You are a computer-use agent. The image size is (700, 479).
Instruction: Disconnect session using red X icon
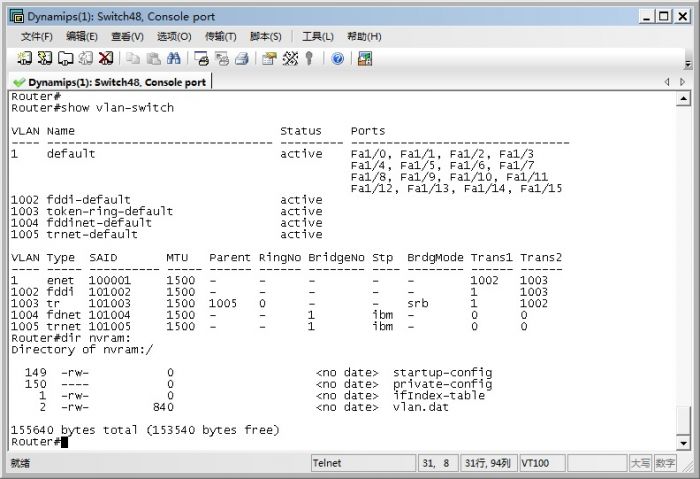point(106,58)
